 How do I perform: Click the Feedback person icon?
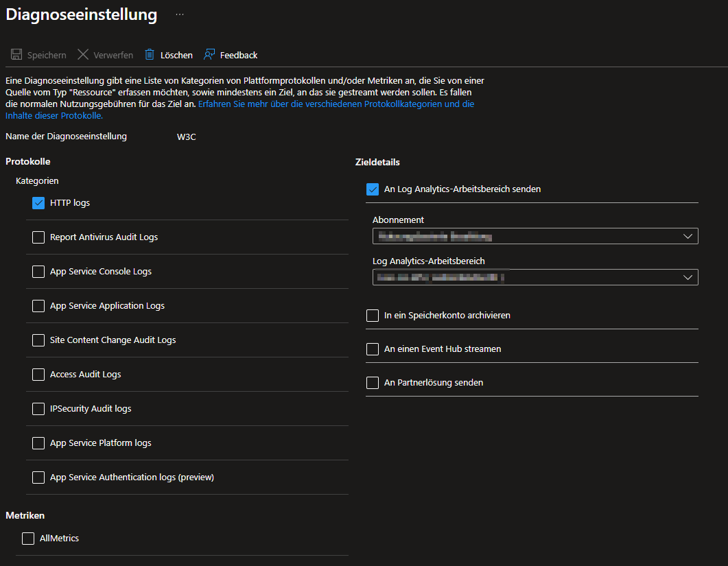(209, 55)
